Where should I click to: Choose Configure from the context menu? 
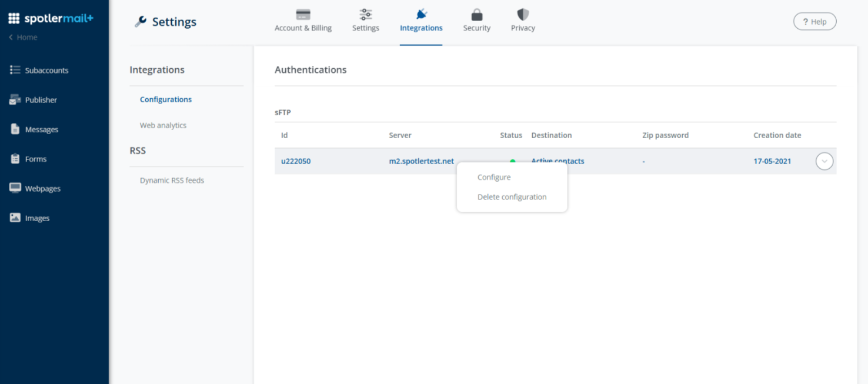tap(494, 177)
